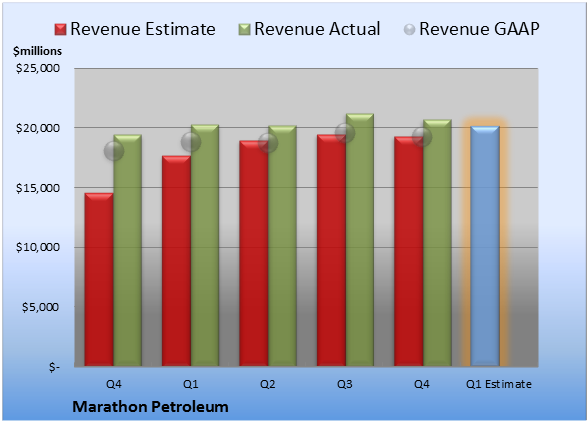Click the 'Q1 Estimate' category label
588x422 pixels.
[499, 384]
